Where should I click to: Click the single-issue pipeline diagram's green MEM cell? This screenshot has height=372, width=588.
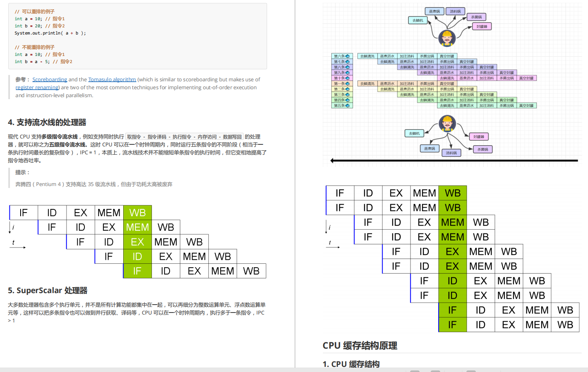[137, 227]
